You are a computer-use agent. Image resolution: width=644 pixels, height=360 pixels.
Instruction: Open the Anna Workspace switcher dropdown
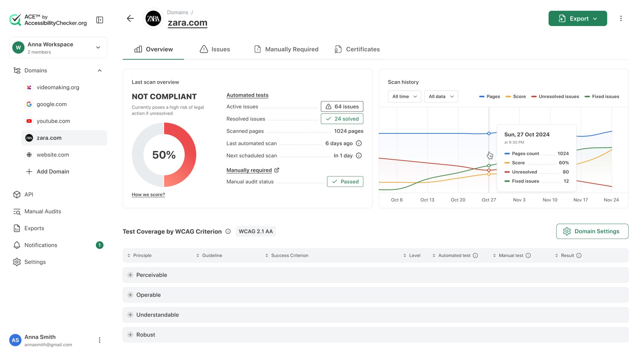coord(58,47)
